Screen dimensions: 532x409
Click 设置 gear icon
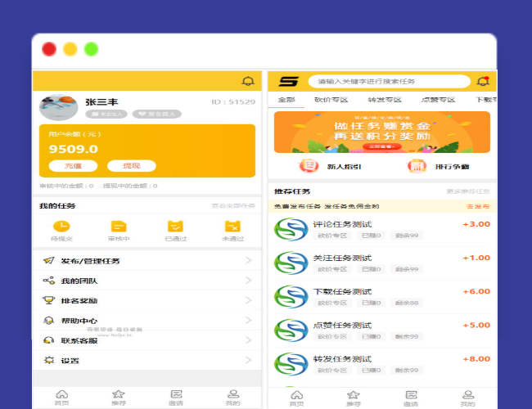tap(49, 360)
